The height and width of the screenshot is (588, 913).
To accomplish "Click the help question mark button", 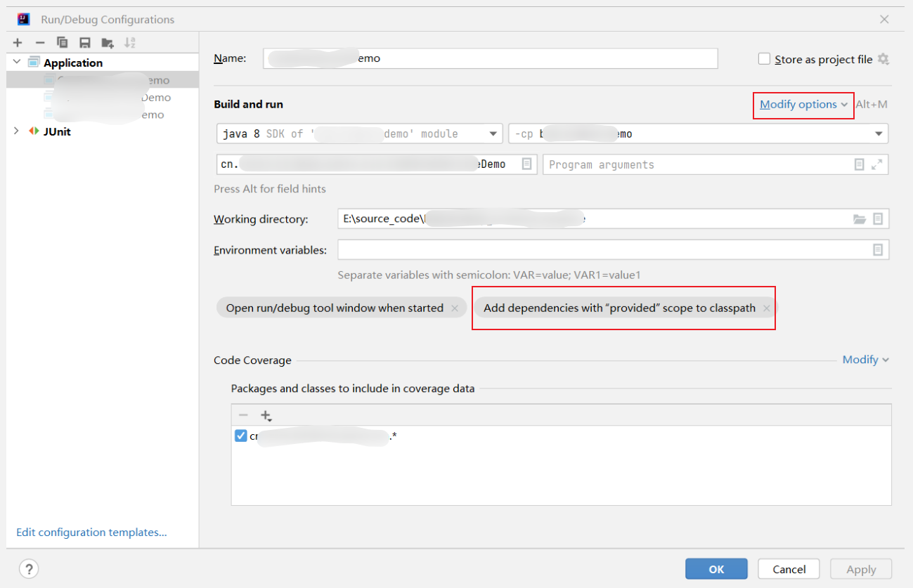I will click(29, 569).
